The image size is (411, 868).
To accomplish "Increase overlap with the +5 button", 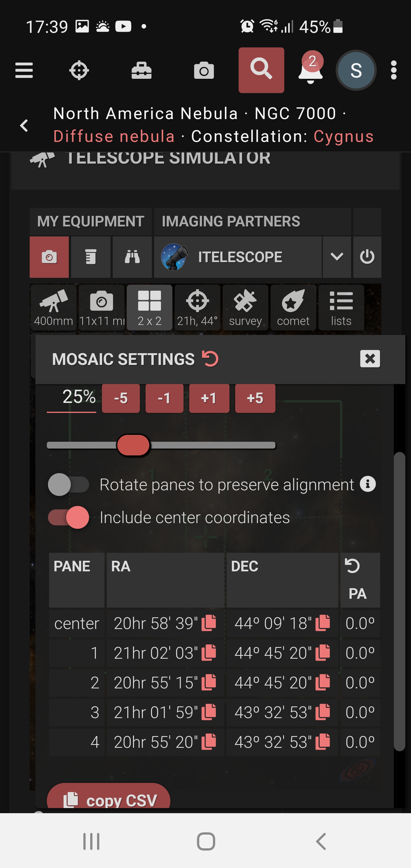I will click(255, 398).
